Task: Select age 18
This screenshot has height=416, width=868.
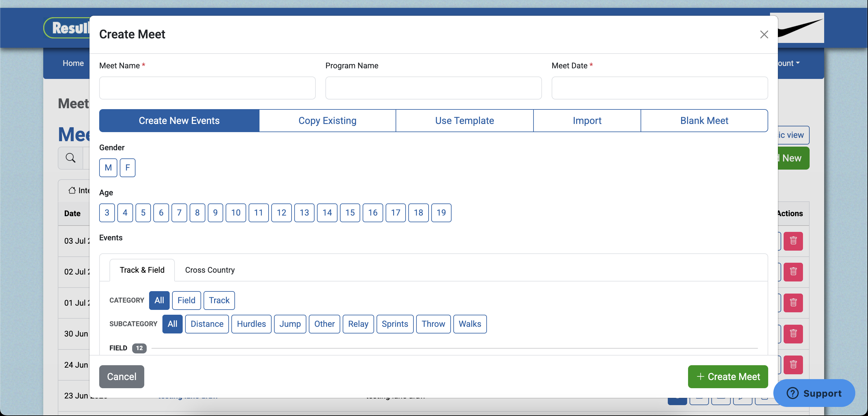Action: click(419, 213)
